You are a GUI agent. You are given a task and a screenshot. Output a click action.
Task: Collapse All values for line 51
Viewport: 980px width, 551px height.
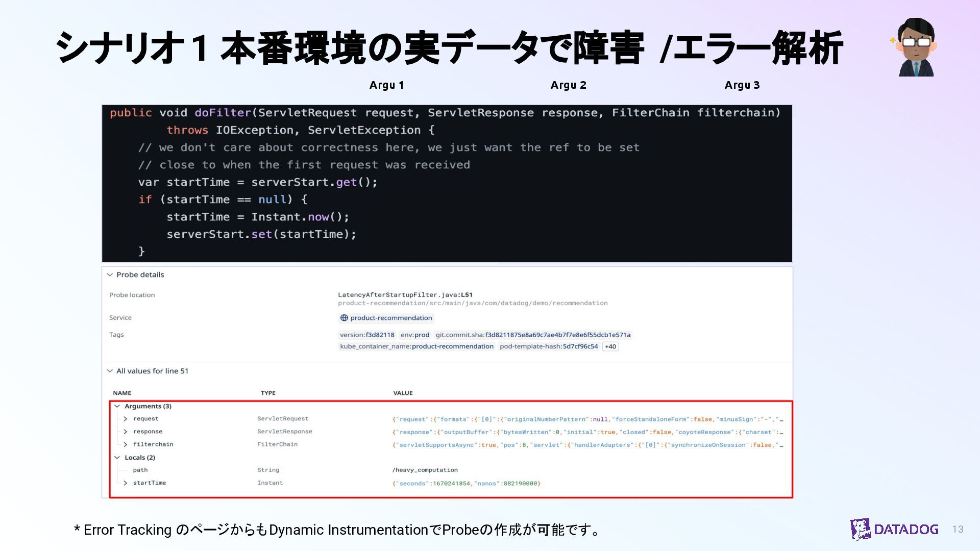point(110,371)
